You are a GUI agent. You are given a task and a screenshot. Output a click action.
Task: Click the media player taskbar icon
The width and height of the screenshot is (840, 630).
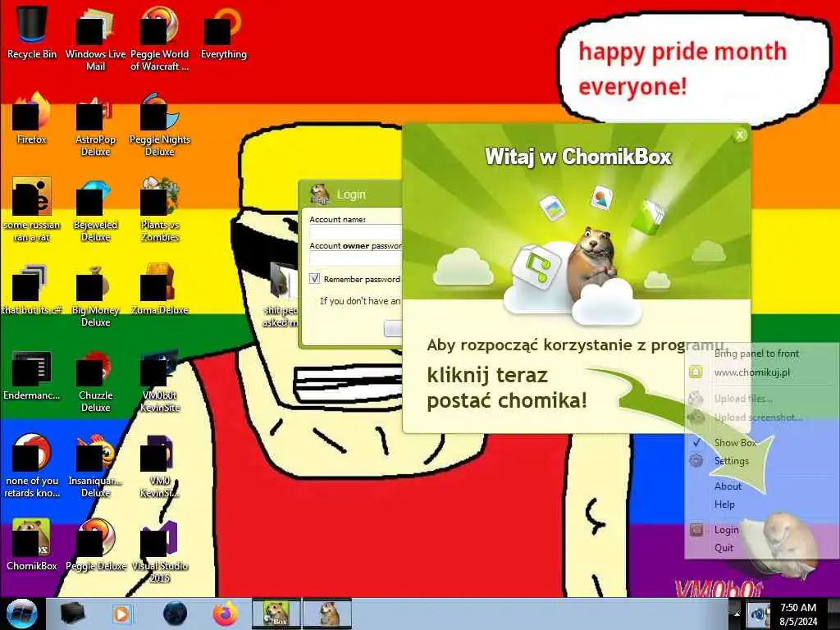pos(121,614)
